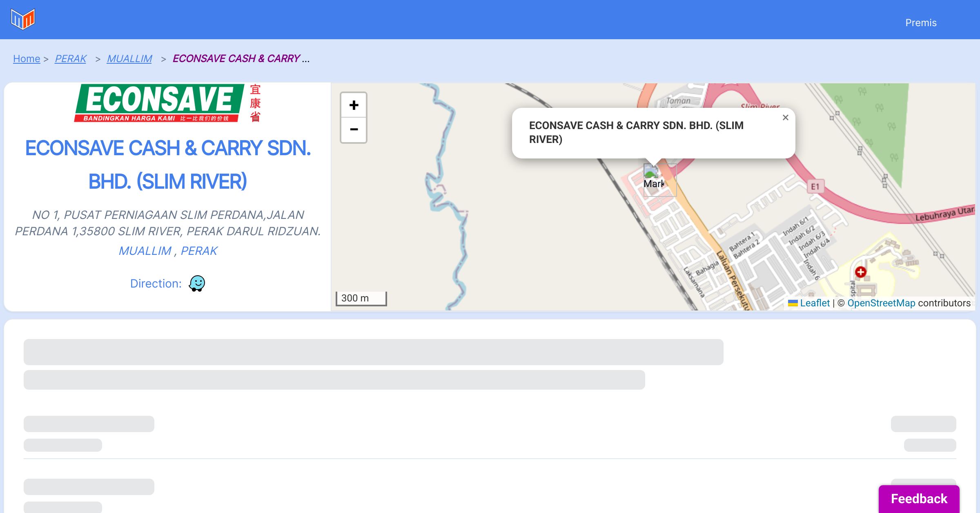980x513 pixels.
Task: Zoom out on the map
Action: [x=354, y=130]
